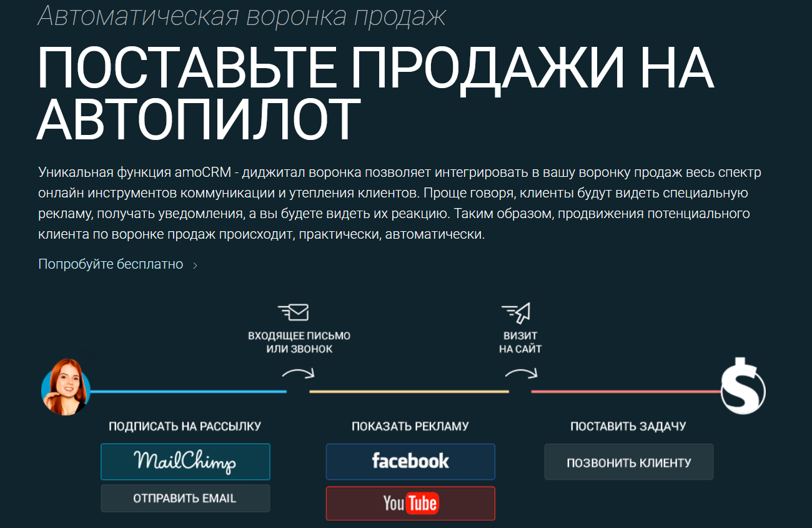Click the "ПОСТАВИТЬ ЗАДАЧУ" label
Viewport: 812px width, 528px height.
[628, 426]
